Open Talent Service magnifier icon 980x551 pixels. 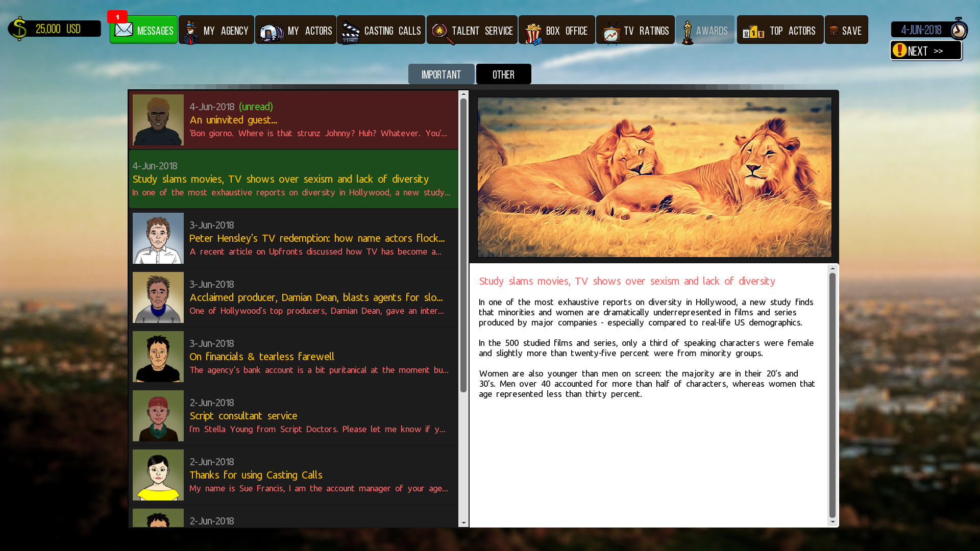click(x=440, y=32)
